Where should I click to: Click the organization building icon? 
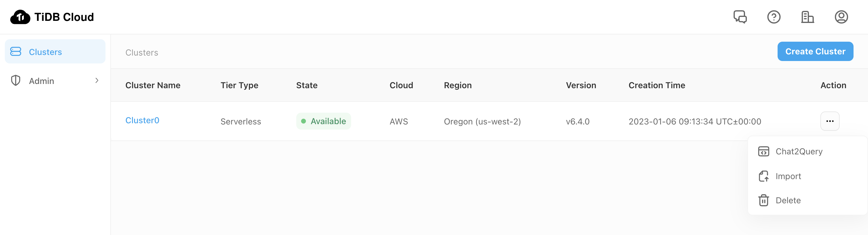[x=807, y=17]
